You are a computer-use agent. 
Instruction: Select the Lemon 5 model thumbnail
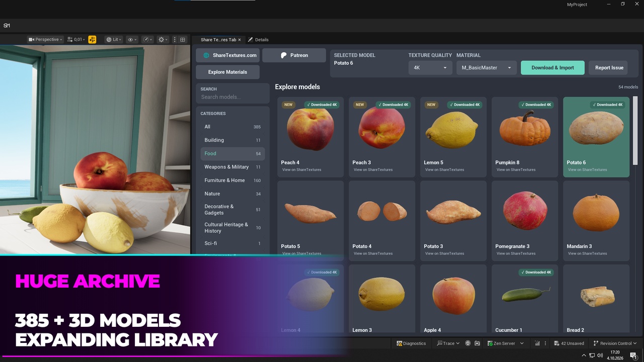[453, 129]
